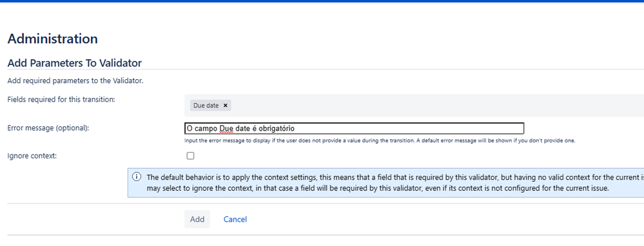This screenshot has height=246, width=644.
Task: Click the underlined word 'Due' in the error message
Action: [x=226, y=128]
